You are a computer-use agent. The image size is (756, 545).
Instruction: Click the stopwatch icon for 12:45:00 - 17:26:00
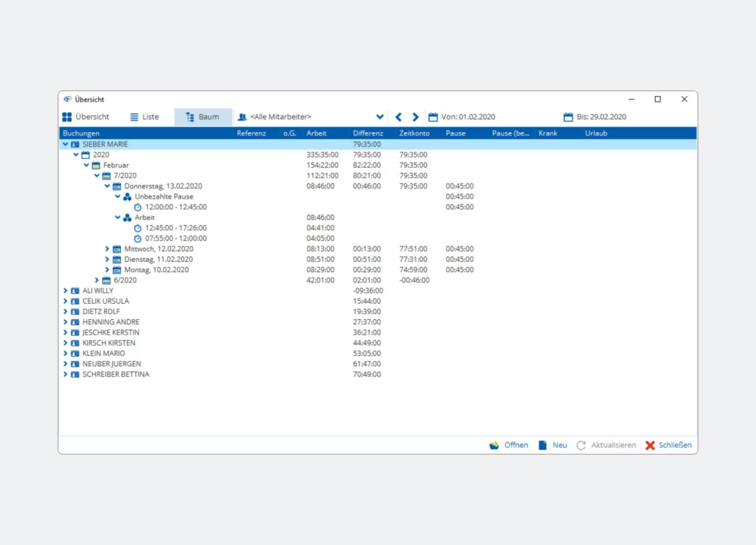coord(138,228)
